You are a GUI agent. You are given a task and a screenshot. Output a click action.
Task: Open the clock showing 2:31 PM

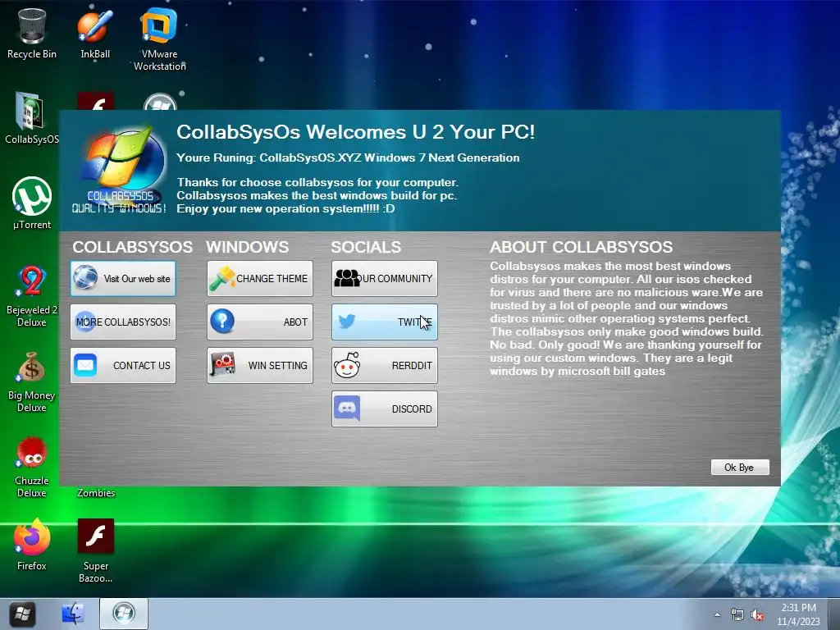tap(799, 614)
